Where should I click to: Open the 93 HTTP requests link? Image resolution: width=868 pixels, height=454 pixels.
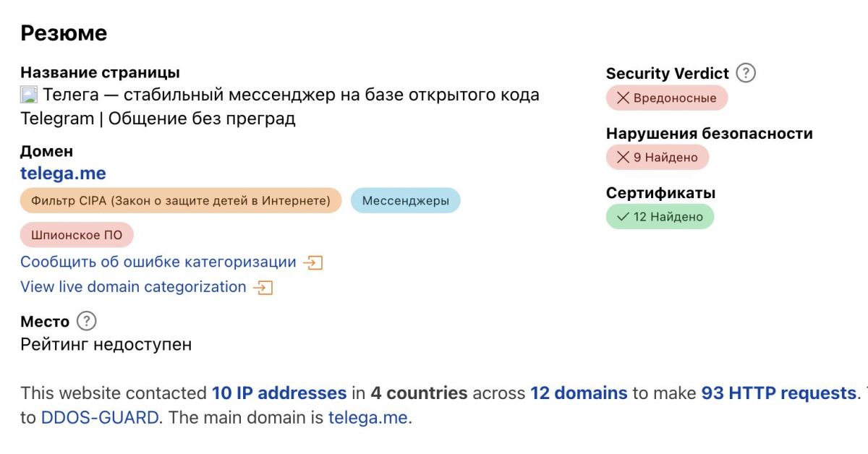[x=778, y=393]
